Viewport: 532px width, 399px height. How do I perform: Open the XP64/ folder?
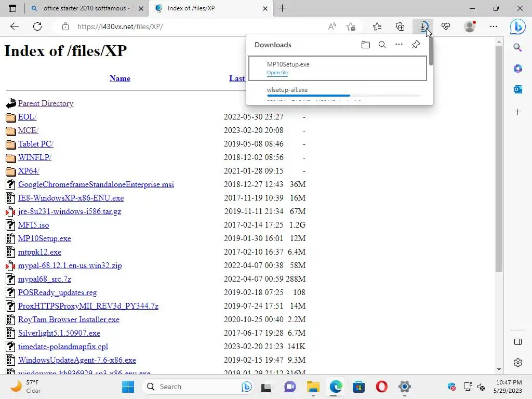[x=29, y=171]
